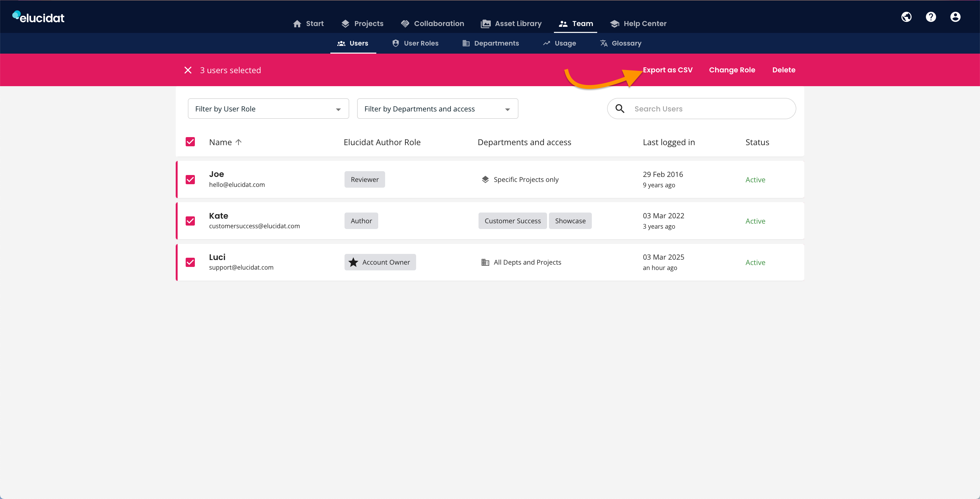The height and width of the screenshot is (499, 980).
Task: Open the User Roles sub-tab
Action: point(415,43)
